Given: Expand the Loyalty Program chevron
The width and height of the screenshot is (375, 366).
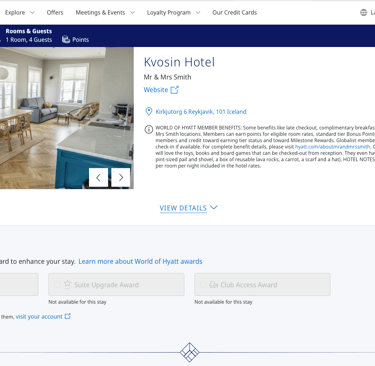Looking at the screenshot, I should (x=198, y=13).
